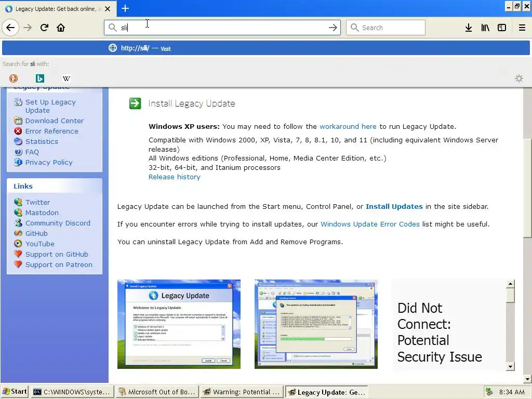Open the Error Reference sidebar link

(51, 131)
